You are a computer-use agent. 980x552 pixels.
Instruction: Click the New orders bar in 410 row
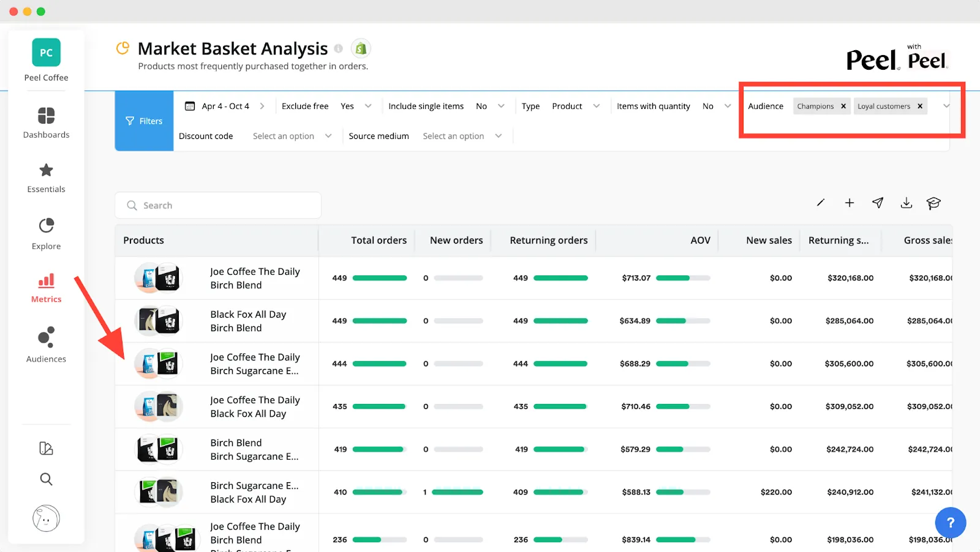(x=458, y=492)
